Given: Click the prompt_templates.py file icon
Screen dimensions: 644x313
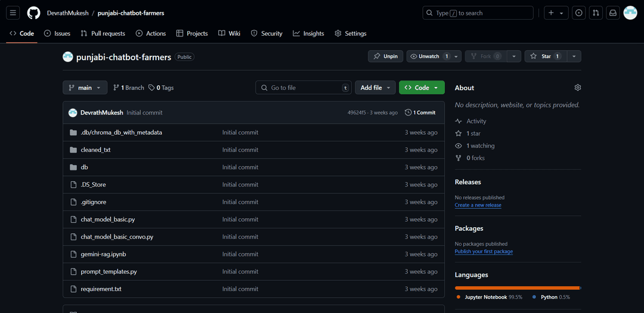Looking at the screenshot, I should pos(73,271).
